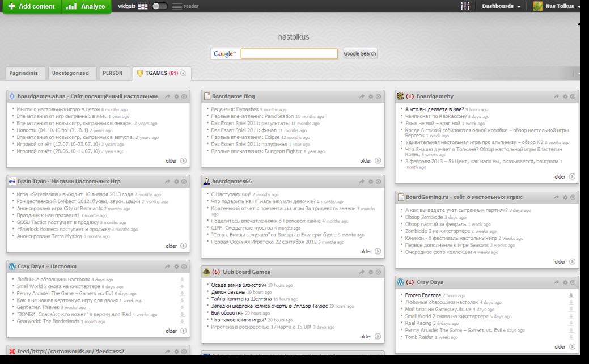The image size is (589, 364).
Task: Open the 'Демон бездны' post
Action: point(228,292)
